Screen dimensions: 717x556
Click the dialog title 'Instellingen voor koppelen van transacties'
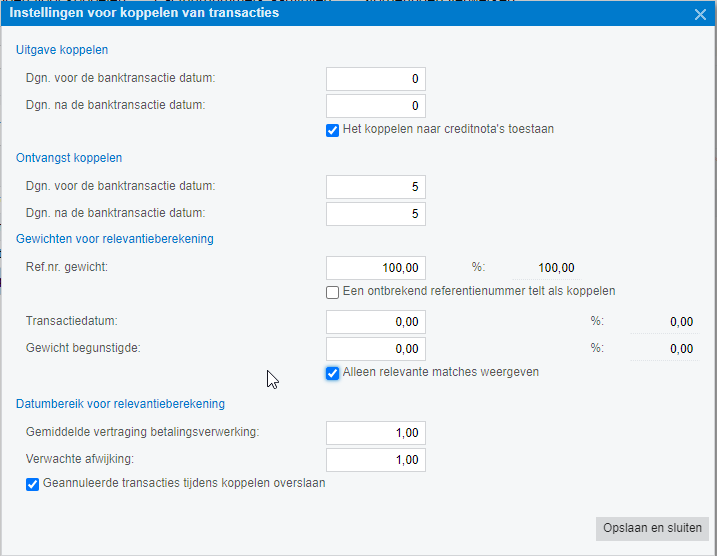pyautogui.click(x=144, y=13)
